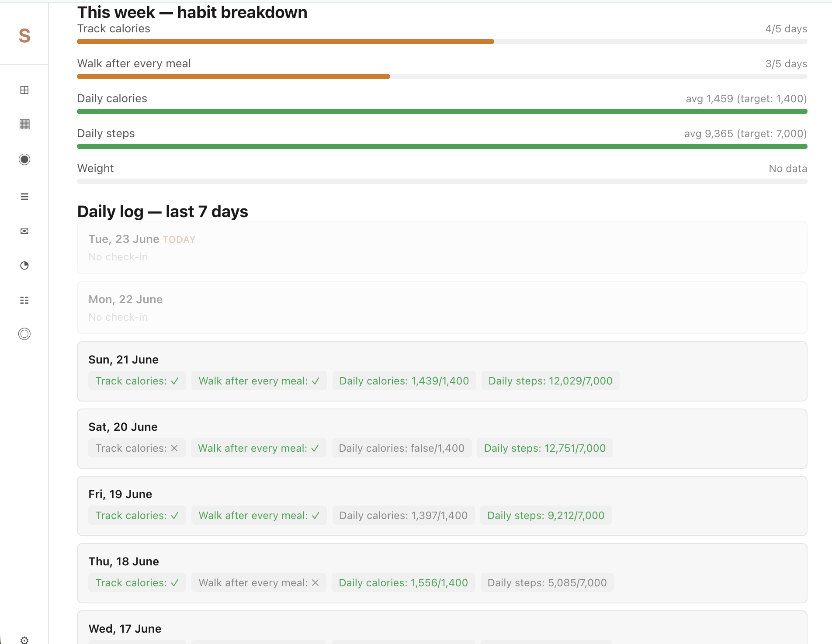832x644 pixels.
Task: Open the three-line list sidebar icon
Action: [24, 197]
